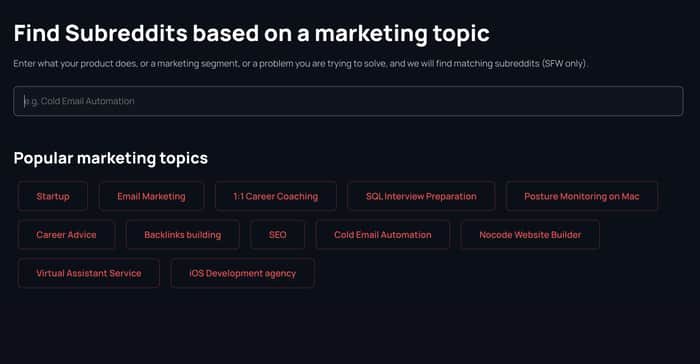Image resolution: width=700 pixels, height=364 pixels.
Task: Open the SQL Interview Preparation topic
Action: pyautogui.click(x=421, y=196)
